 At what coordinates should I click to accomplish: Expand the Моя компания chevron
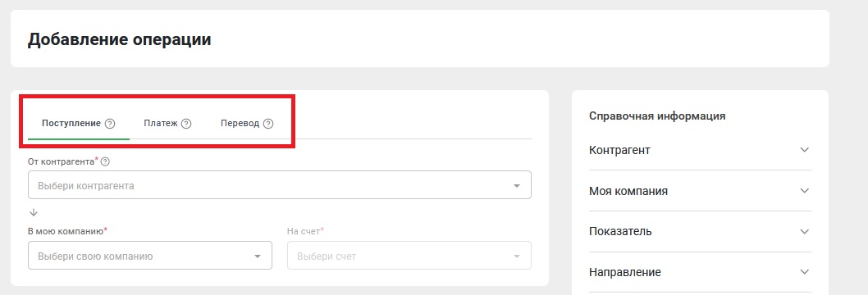pos(805,191)
